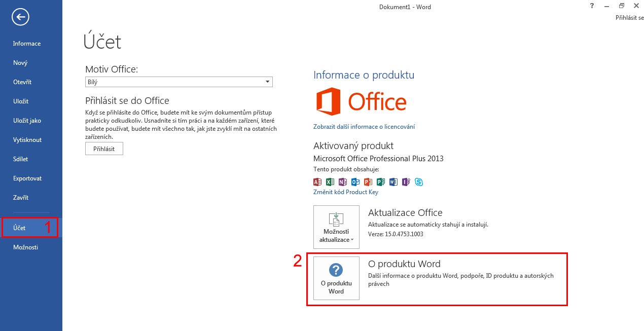The width and height of the screenshot is (644, 331).
Task: Click the Word icon in product list
Action: click(393, 182)
